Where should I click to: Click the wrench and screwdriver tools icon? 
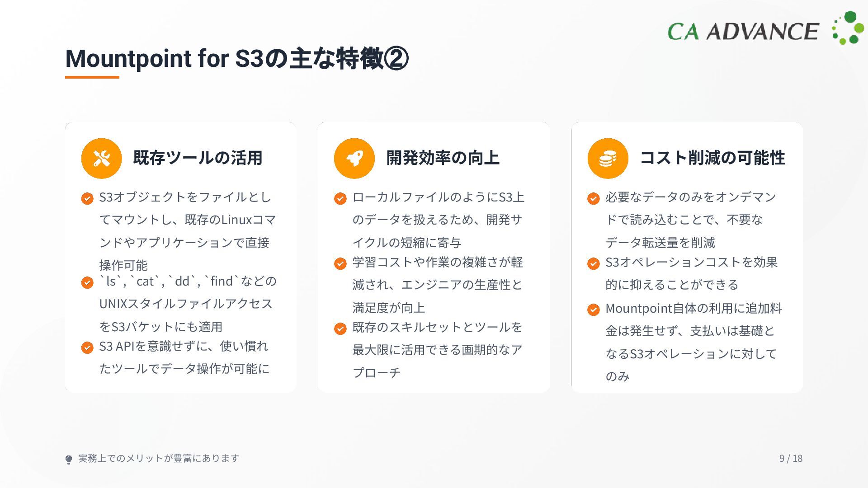pos(102,159)
